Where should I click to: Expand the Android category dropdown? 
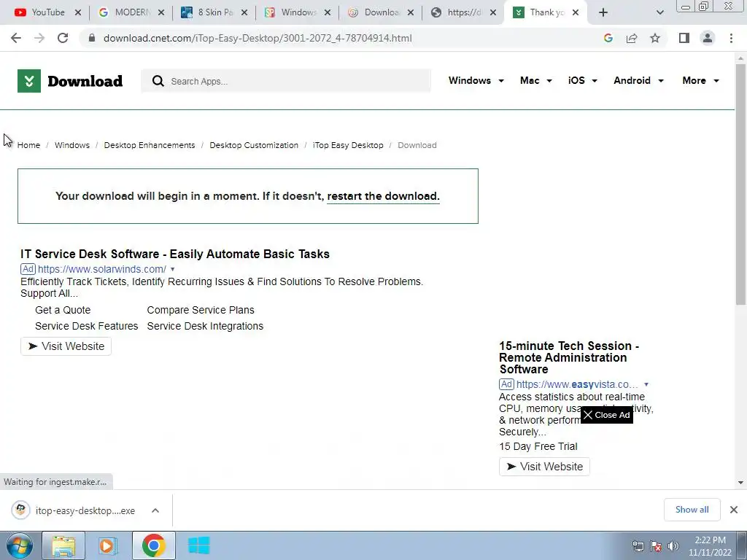point(638,80)
